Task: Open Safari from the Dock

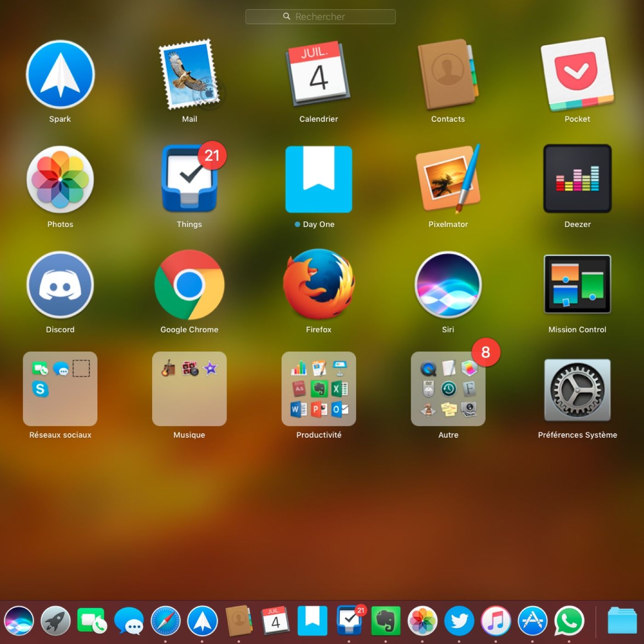Action: pyautogui.click(x=166, y=621)
